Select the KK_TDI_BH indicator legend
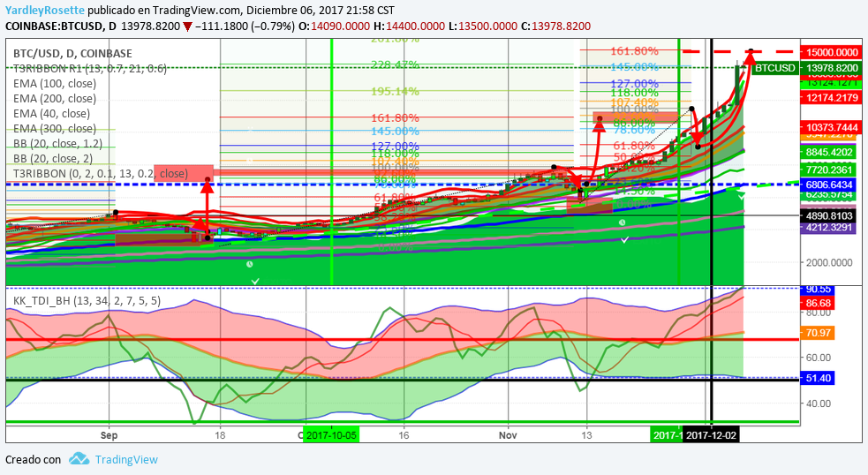Image resolution: width=868 pixels, height=475 pixels. tap(87, 300)
